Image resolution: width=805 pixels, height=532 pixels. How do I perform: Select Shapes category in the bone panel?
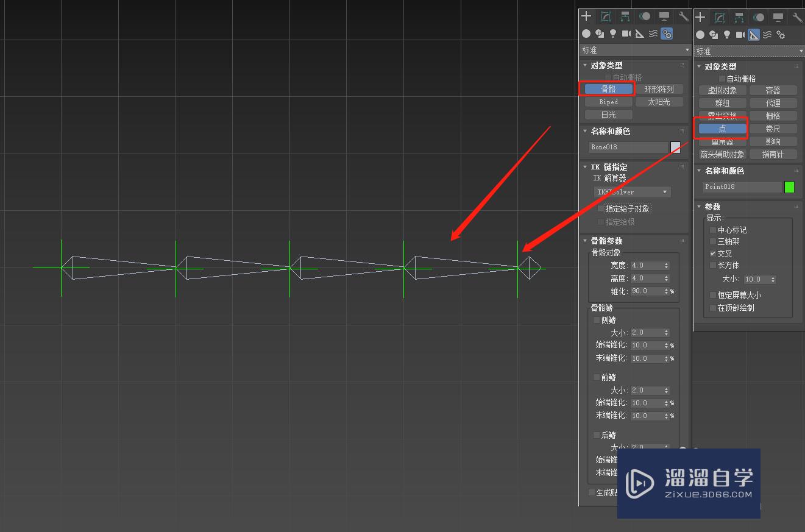point(600,34)
